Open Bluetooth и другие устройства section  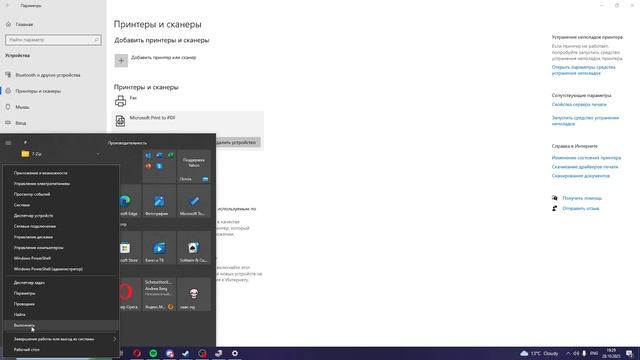(53, 75)
